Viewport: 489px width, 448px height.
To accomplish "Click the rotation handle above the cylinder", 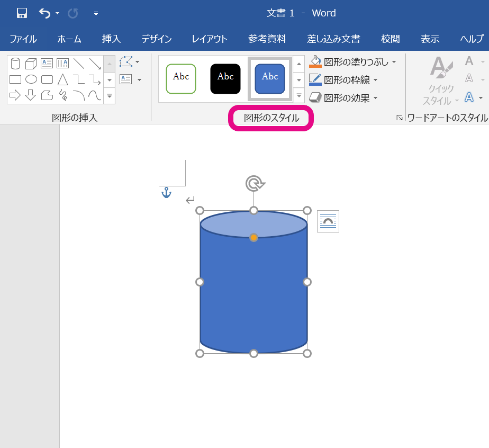I will click(255, 184).
